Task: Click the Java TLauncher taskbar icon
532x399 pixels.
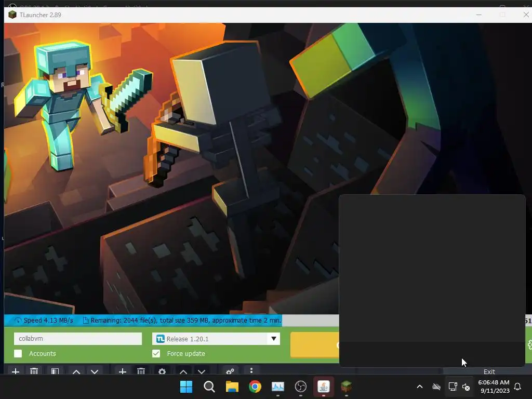Action: [x=323, y=387]
